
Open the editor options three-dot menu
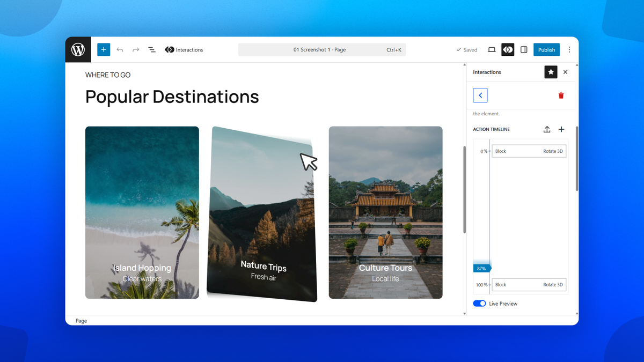coord(569,49)
